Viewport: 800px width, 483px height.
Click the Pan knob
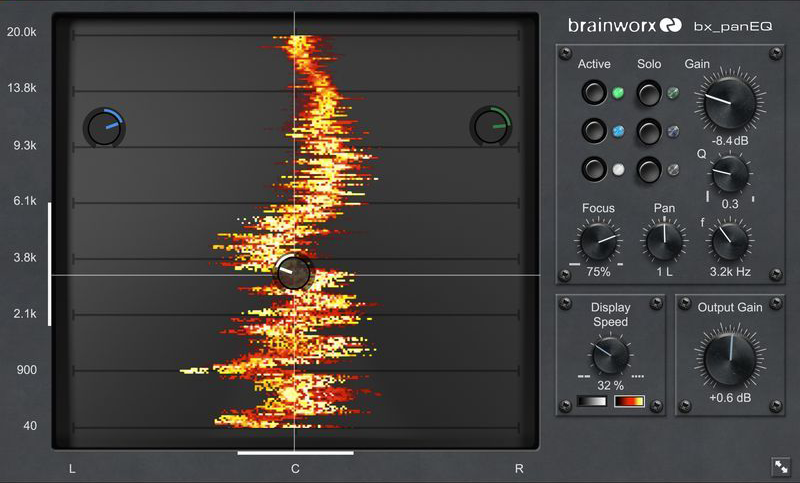[663, 242]
